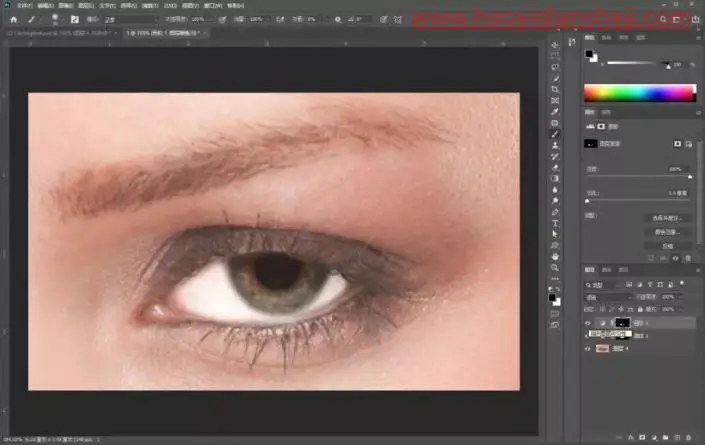
Task: Select the Gradient tool
Action: tap(555, 178)
